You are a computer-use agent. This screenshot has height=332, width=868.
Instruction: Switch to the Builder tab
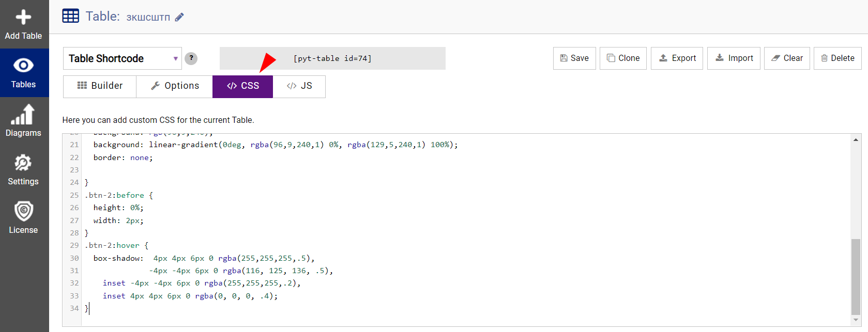[x=100, y=86]
